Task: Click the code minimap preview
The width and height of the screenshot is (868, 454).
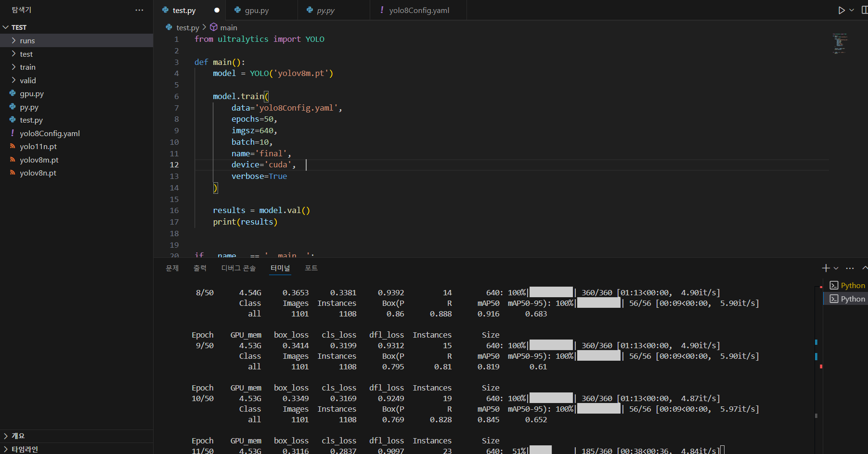Action: pyautogui.click(x=840, y=43)
